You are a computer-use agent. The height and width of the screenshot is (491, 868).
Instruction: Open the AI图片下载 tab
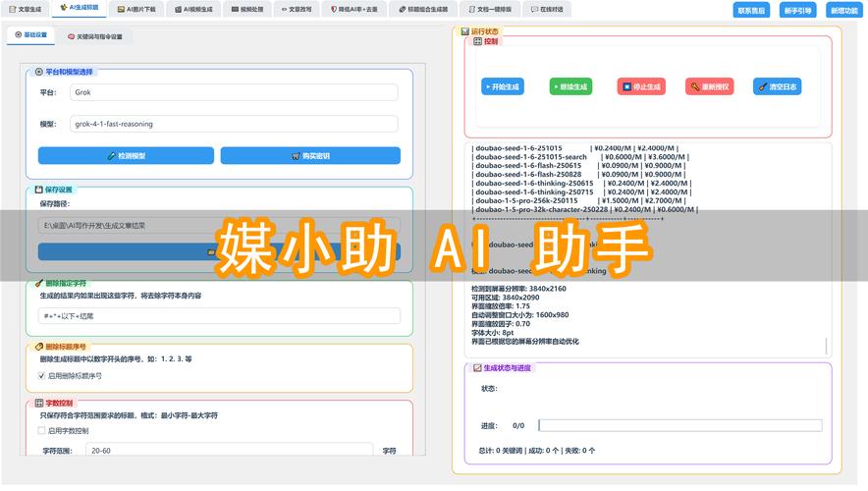(135, 9)
